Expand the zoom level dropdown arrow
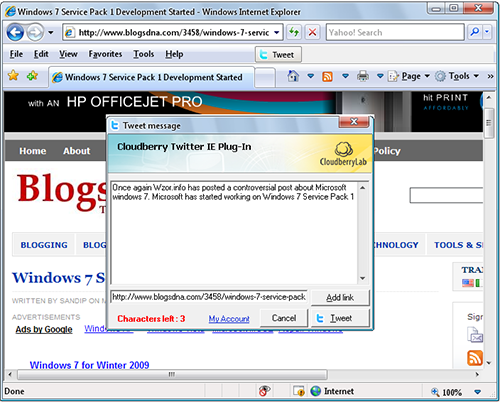 (x=477, y=392)
